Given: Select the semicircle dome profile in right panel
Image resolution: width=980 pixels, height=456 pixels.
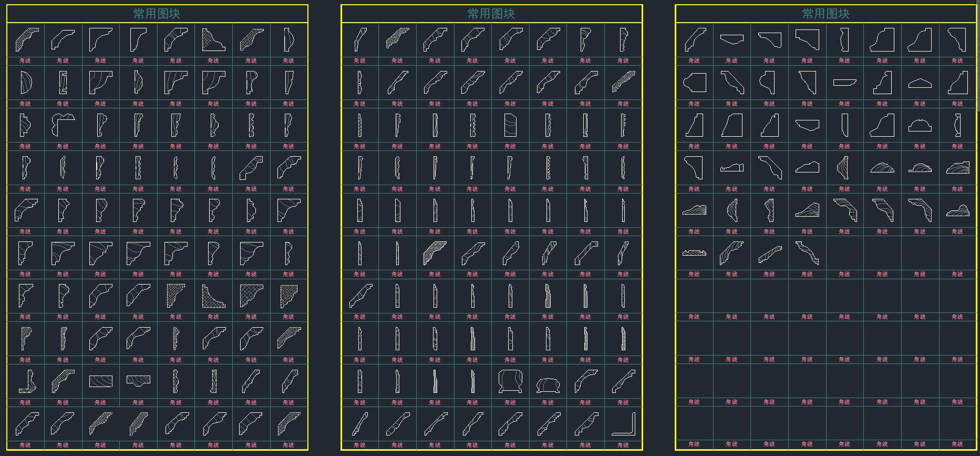Looking at the screenshot, I should pos(920,126).
